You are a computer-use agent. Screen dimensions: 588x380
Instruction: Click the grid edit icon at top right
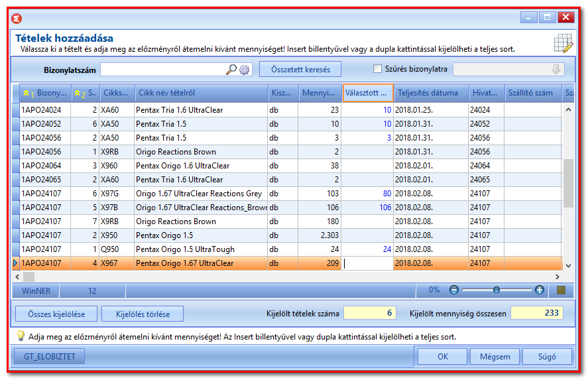tap(563, 43)
